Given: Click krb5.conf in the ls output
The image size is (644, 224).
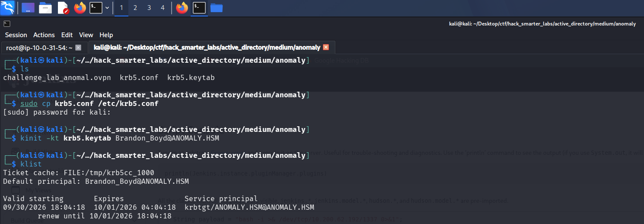Looking at the screenshot, I should click(x=139, y=78).
